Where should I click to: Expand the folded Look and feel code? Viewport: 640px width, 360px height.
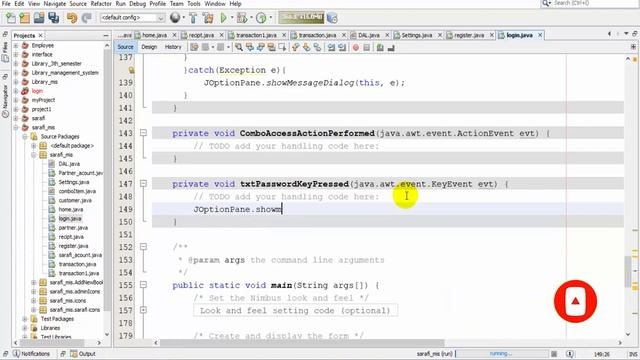pos(143,310)
